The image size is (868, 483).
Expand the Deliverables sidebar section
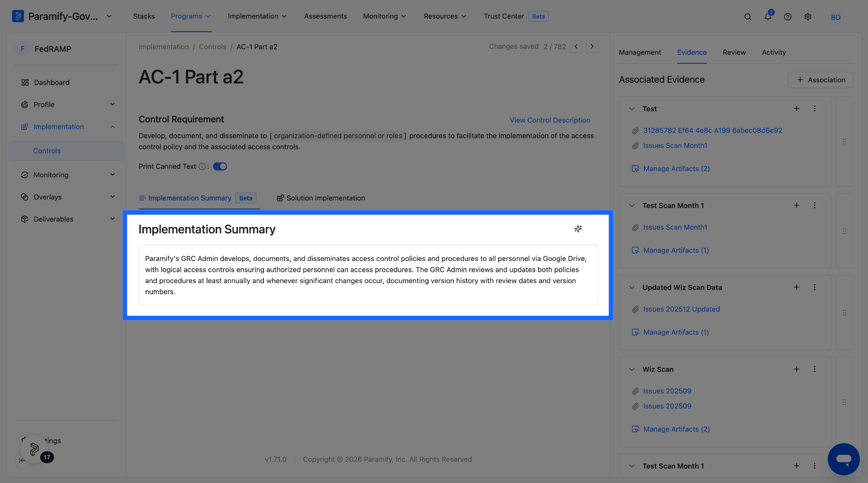click(x=113, y=219)
